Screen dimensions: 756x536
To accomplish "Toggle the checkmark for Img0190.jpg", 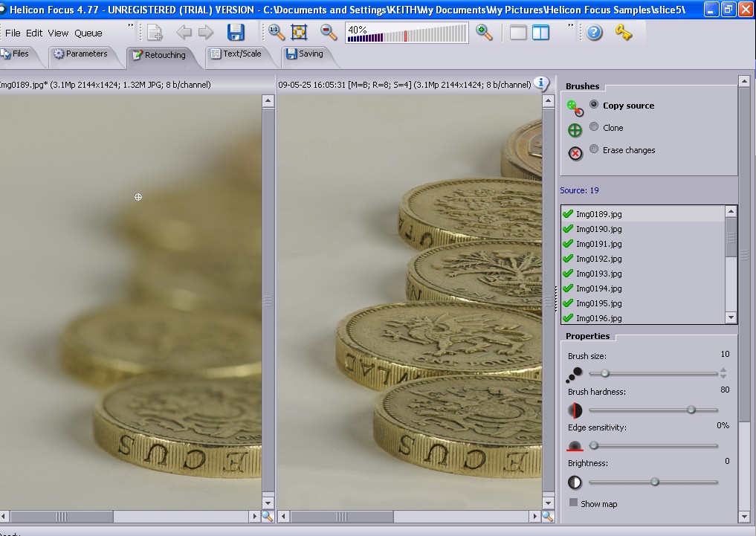I will pyautogui.click(x=568, y=228).
